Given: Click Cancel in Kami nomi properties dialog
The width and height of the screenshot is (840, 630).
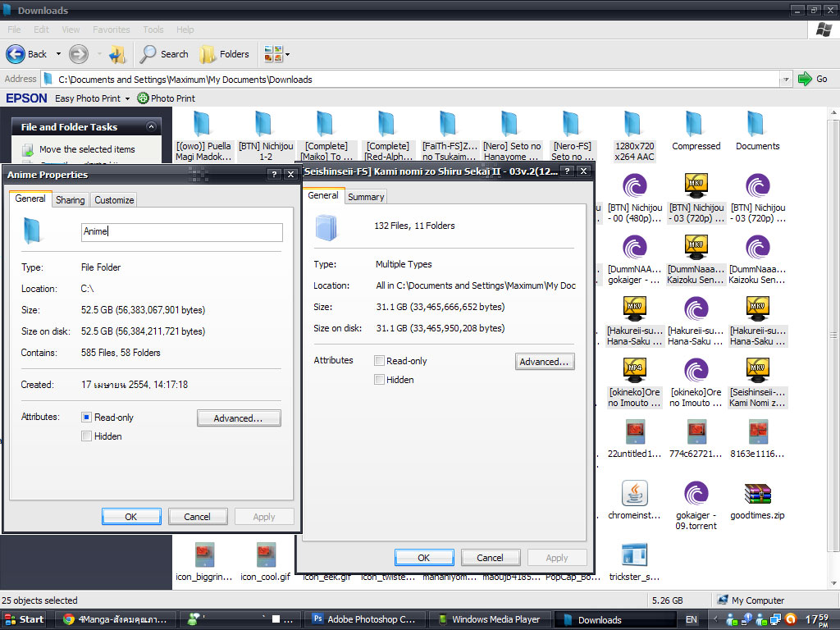Looking at the screenshot, I should click(491, 558).
